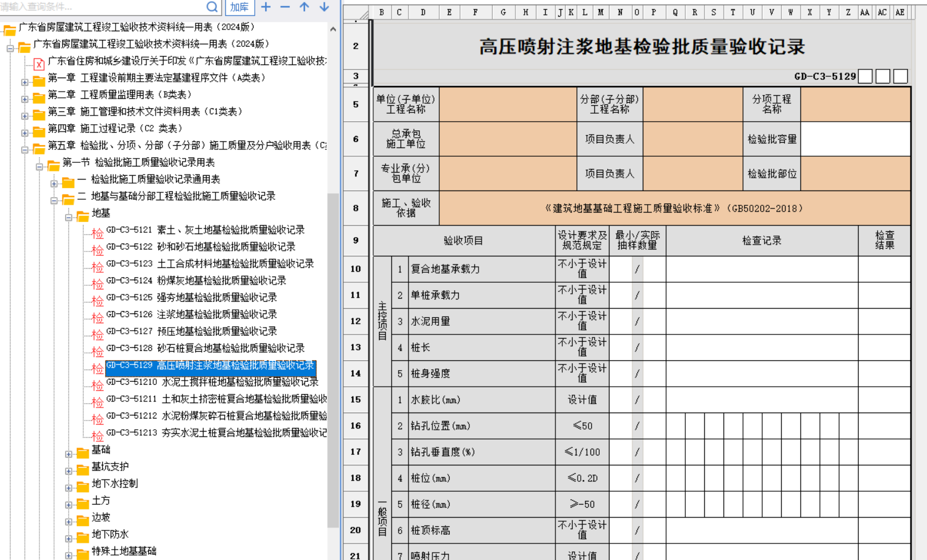927x560 pixels.
Task: Open the red PDF document icon
Action: (39, 63)
